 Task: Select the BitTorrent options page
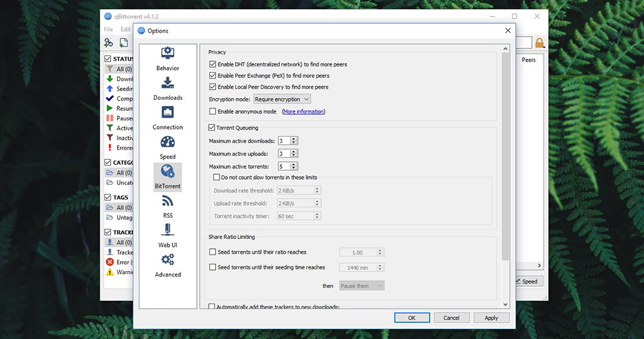[167, 177]
